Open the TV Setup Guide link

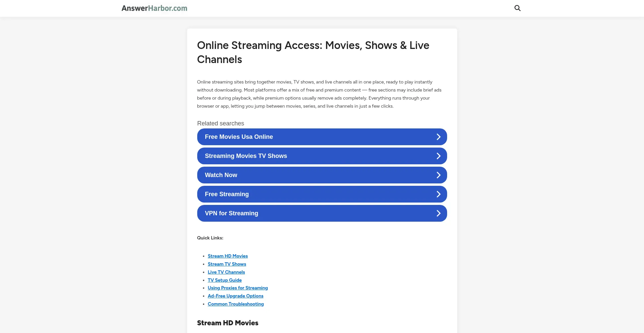(x=224, y=280)
